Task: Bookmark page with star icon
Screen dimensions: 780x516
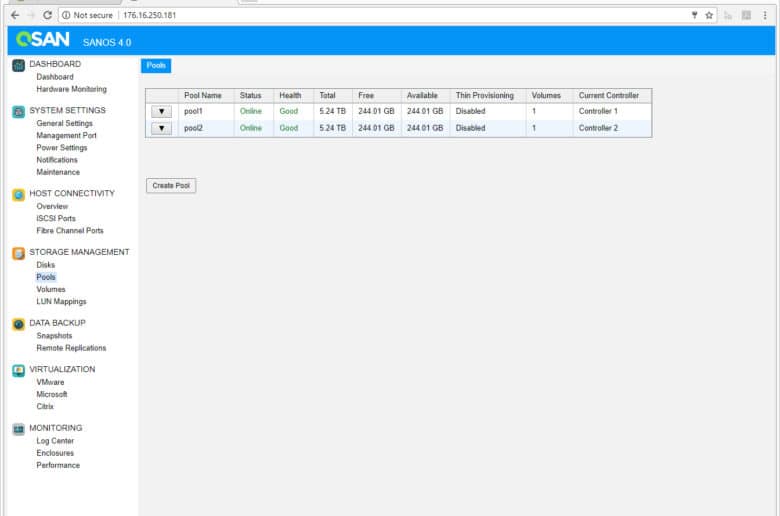Action: (709, 15)
